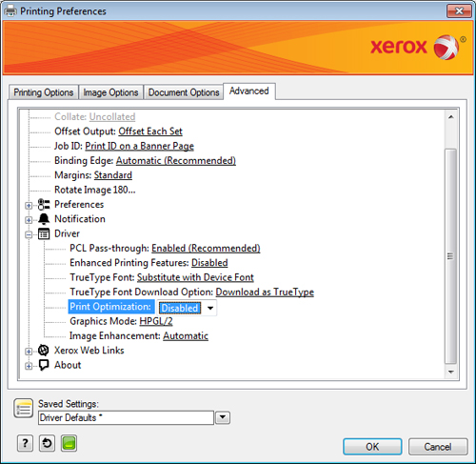Click the Notification bell icon
476x464 pixels.
click(44, 219)
